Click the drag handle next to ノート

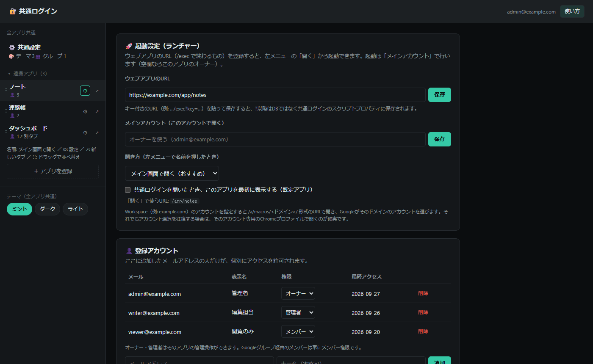6,91
